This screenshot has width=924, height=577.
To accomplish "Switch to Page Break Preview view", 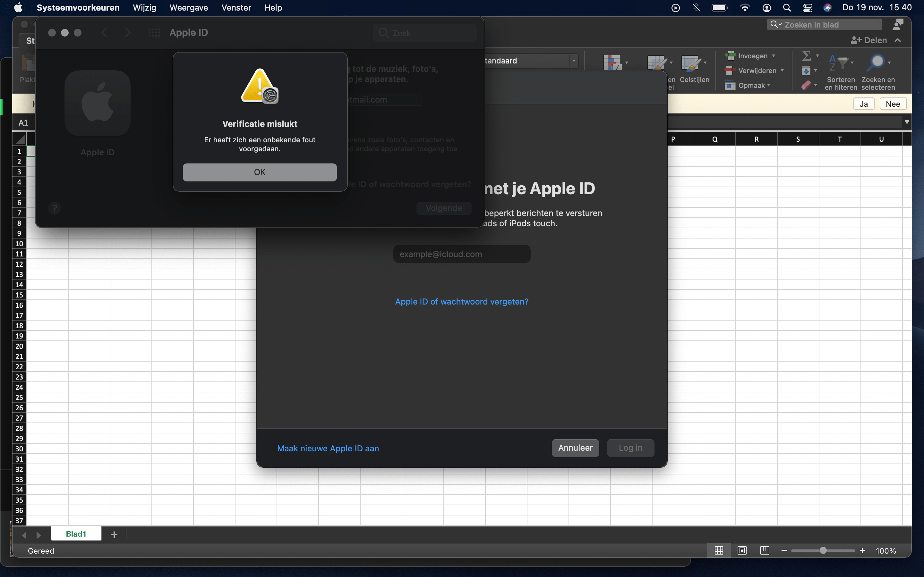I will coord(765,550).
